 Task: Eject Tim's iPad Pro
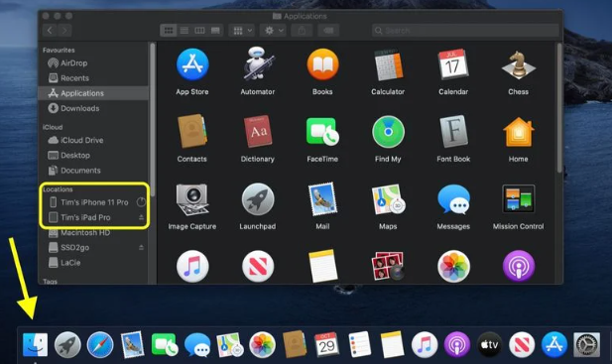141,217
